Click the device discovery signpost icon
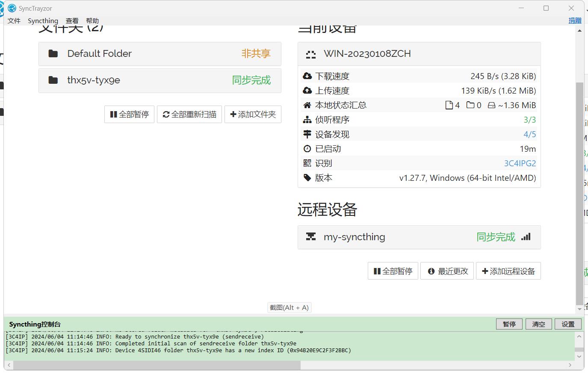This screenshot has height=374, width=588. coord(307,134)
